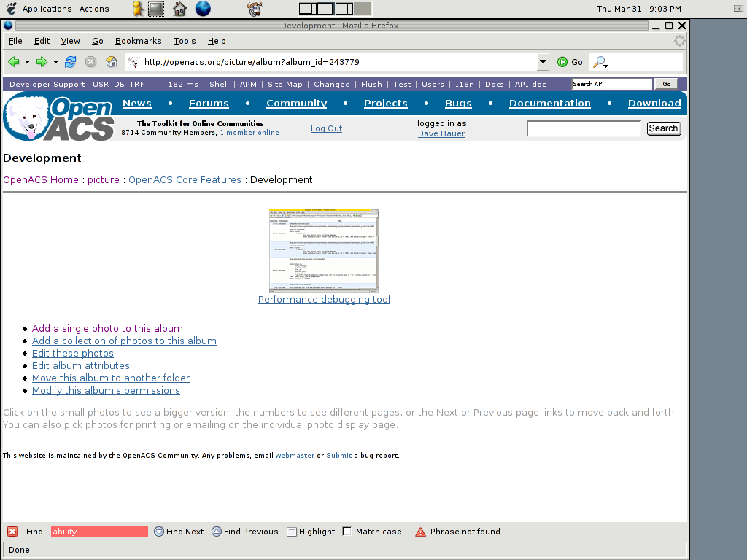Image resolution: width=747 pixels, height=560 pixels.
Task: Open the Performance debugging tool link
Action: (x=324, y=299)
